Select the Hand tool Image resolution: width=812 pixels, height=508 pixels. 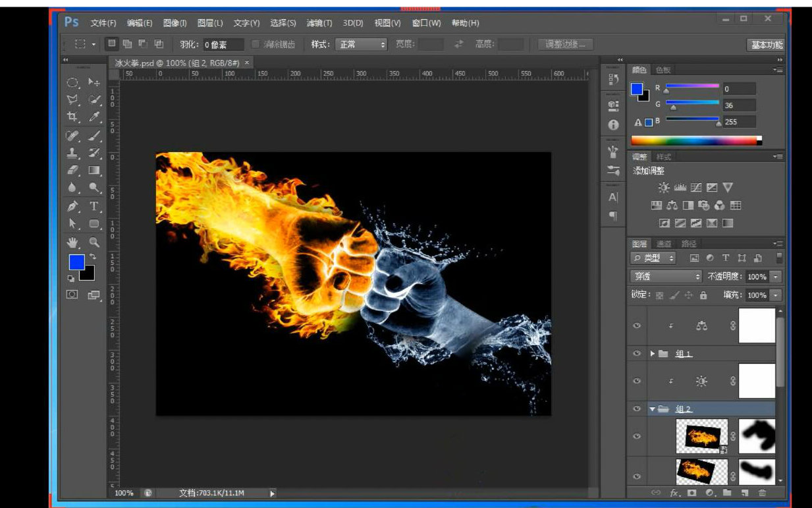click(72, 242)
